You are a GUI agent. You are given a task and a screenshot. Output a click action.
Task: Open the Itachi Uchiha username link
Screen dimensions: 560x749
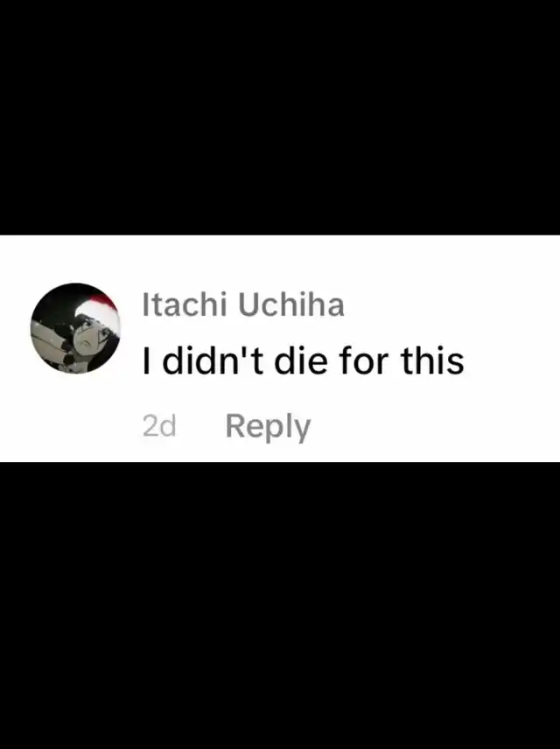[x=243, y=304]
